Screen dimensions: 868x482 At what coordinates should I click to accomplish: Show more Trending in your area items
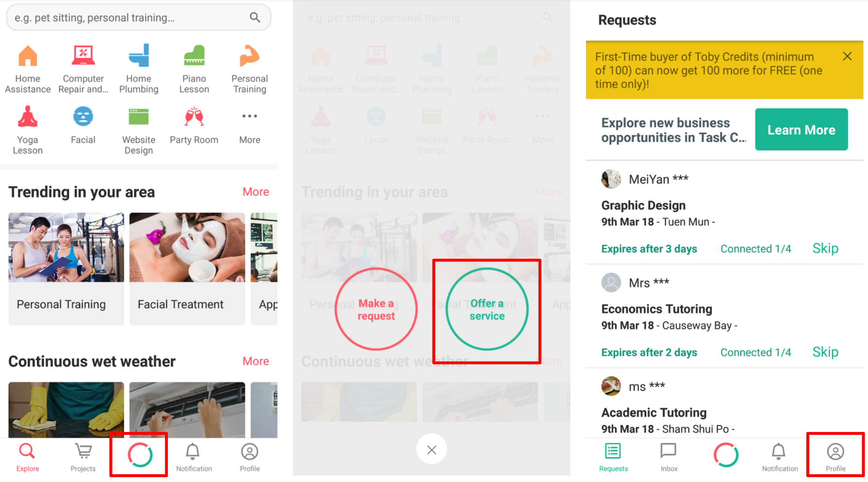[256, 192]
